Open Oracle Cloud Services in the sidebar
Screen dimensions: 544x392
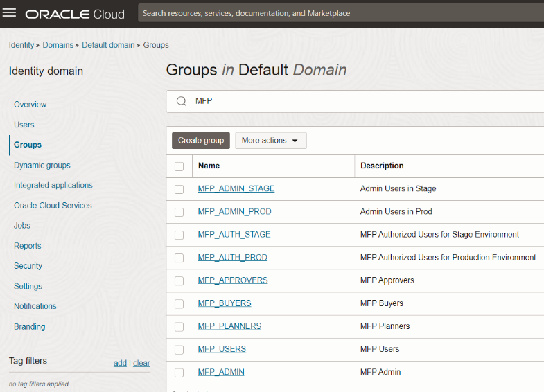pos(53,206)
